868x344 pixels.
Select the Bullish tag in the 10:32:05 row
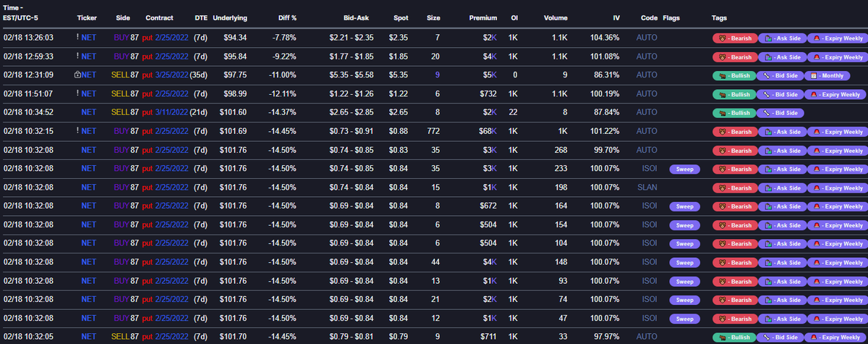(733, 337)
